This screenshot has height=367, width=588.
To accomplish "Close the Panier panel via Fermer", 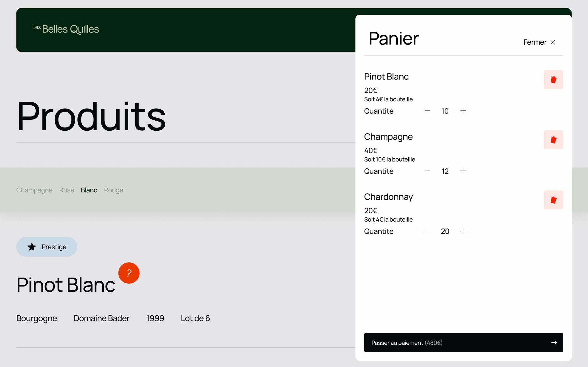I will coord(539,42).
